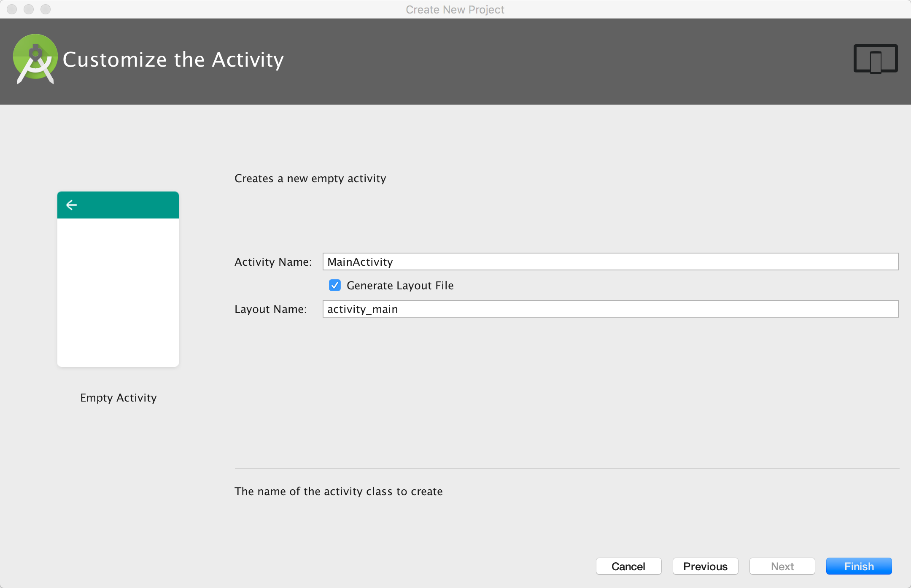Go back using the Previous button

[705, 566]
